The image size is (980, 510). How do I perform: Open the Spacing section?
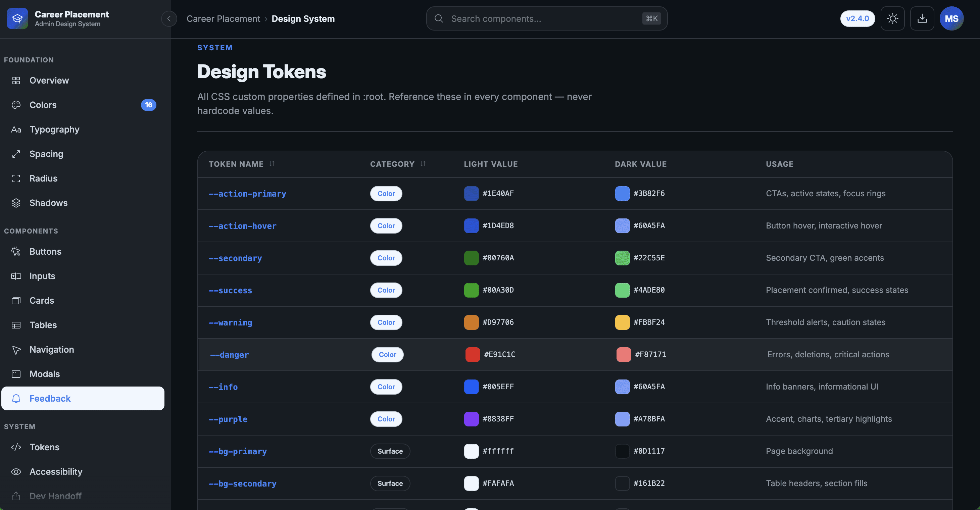(83, 154)
